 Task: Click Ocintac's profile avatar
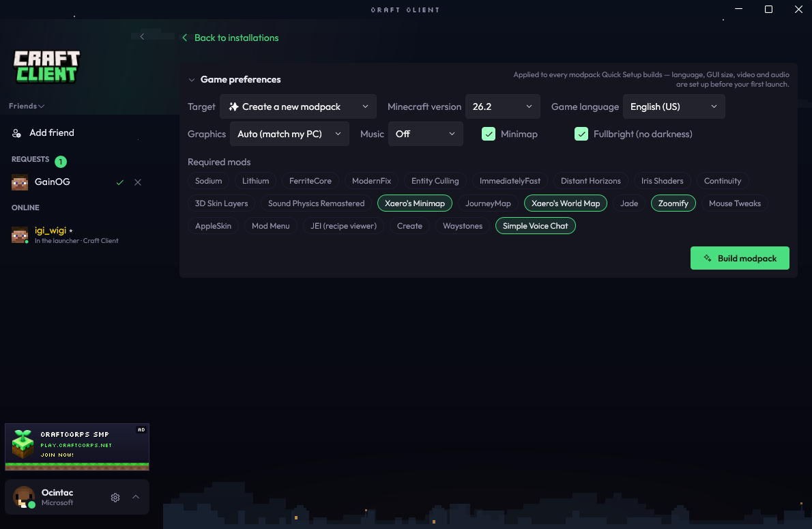(x=23, y=497)
